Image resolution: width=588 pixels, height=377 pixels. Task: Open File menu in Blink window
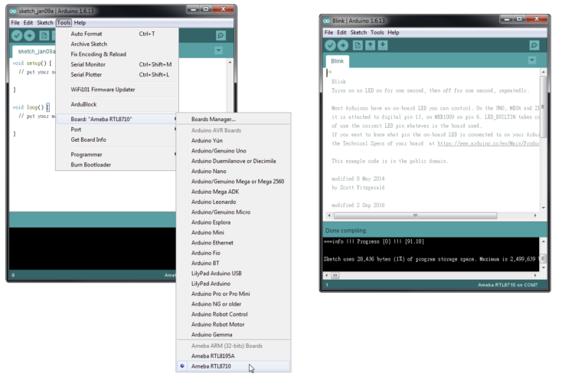click(x=329, y=32)
